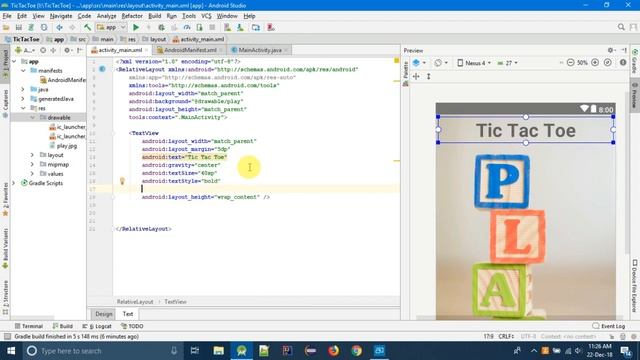This screenshot has height=360, width=640.
Task: Open the Logcat tool window
Action: coord(97,326)
